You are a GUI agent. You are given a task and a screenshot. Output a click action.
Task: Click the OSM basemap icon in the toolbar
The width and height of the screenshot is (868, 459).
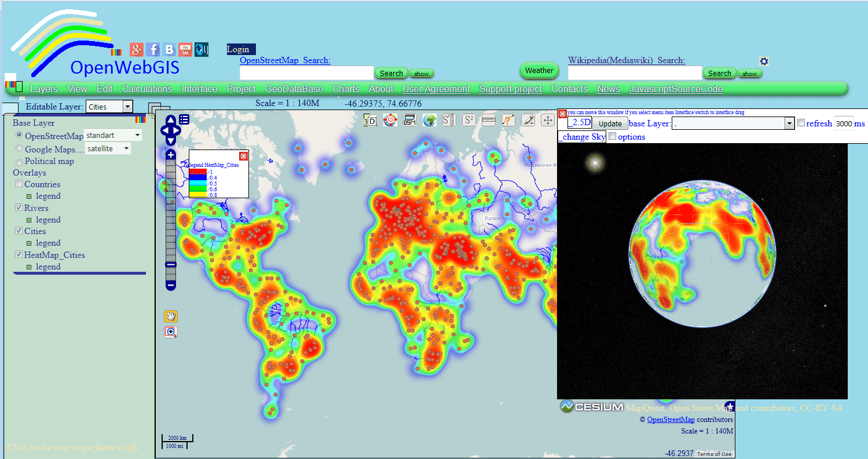click(x=409, y=120)
